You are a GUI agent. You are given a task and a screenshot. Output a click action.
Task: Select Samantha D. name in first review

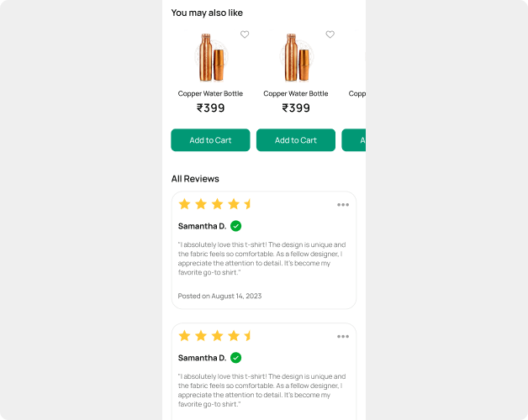pyautogui.click(x=202, y=226)
